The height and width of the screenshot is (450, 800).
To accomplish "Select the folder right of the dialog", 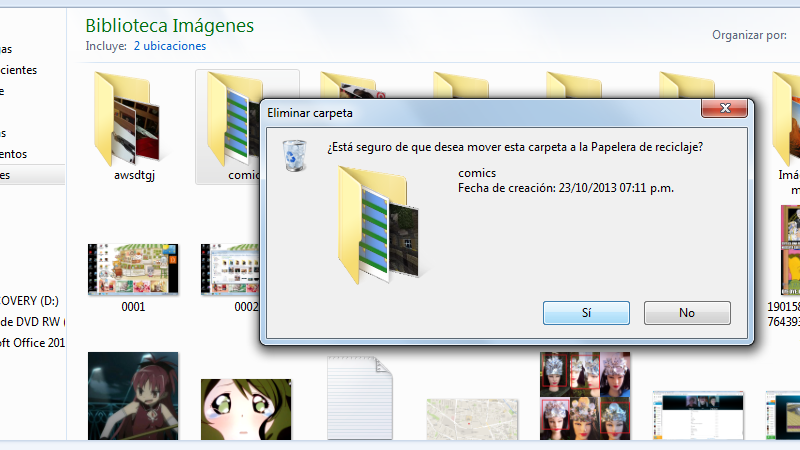I will tap(786, 118).
